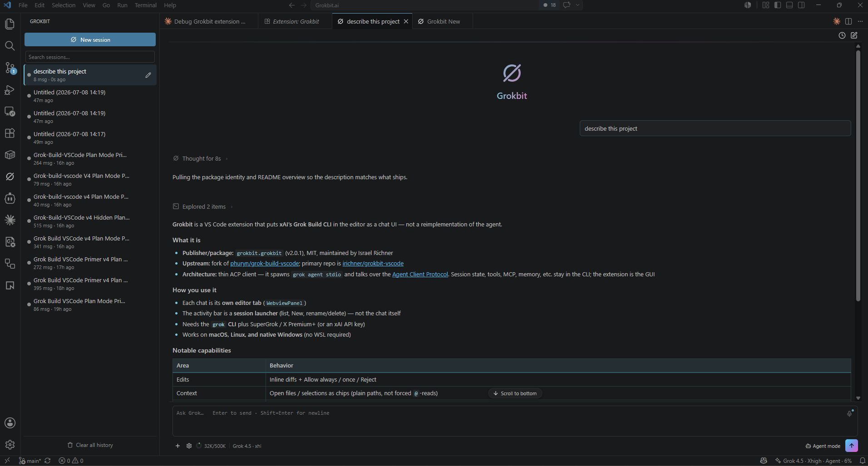Close the 'describe this project' tab

point(406,21)
